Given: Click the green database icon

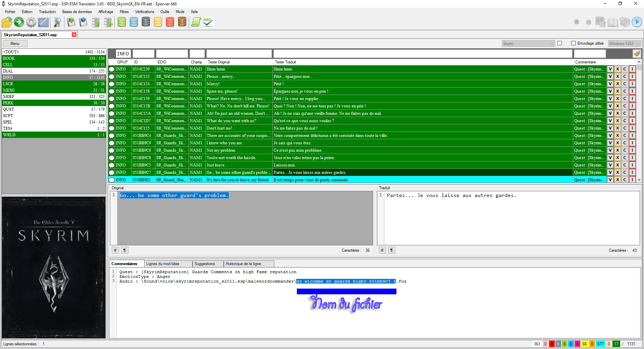Looking at the screenshot, I should 122,22.
